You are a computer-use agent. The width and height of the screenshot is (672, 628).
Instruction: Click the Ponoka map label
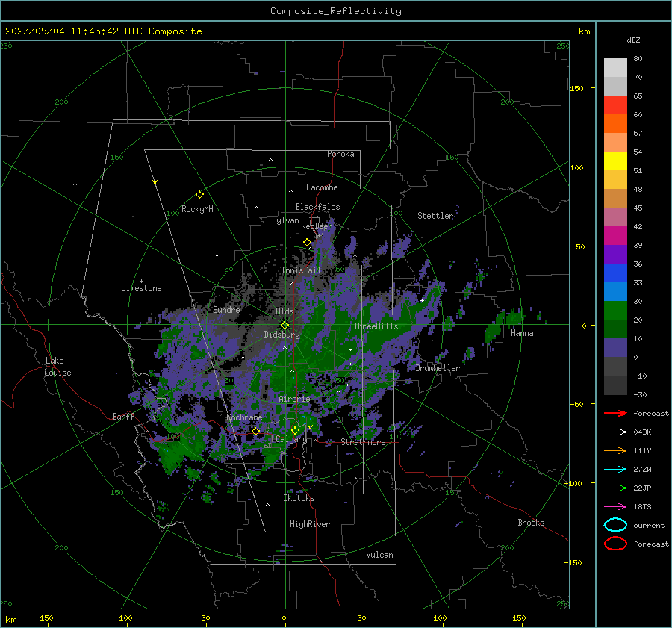340,154
